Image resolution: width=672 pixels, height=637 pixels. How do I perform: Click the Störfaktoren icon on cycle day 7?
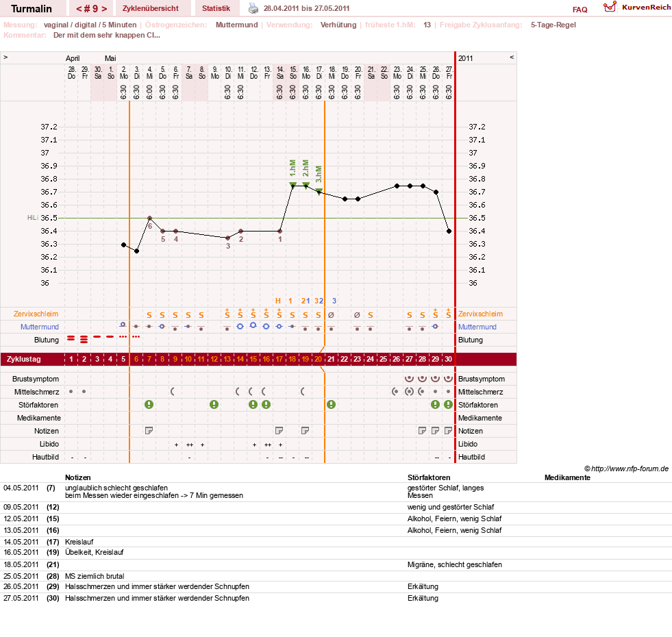149,404
